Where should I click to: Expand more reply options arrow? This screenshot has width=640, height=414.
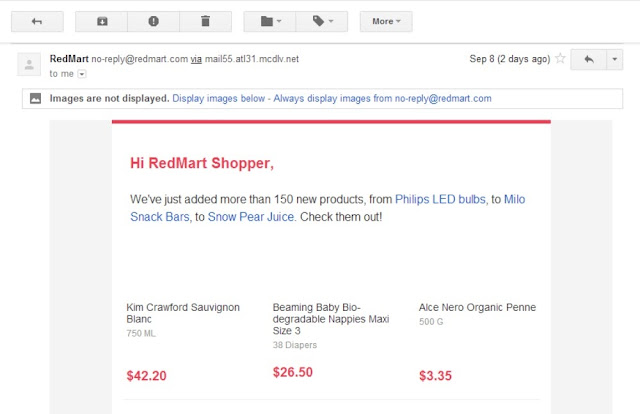coord(615,60)
